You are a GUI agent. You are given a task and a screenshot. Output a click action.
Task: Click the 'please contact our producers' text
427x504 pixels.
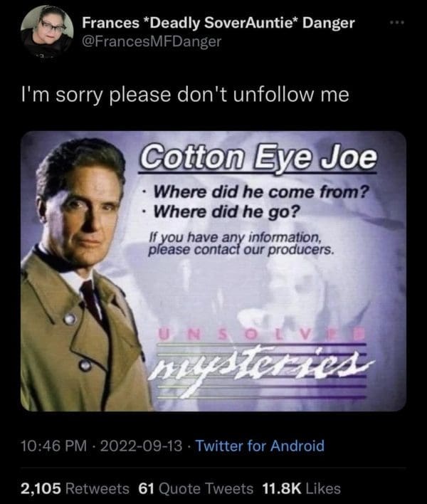tap(241, 250)
